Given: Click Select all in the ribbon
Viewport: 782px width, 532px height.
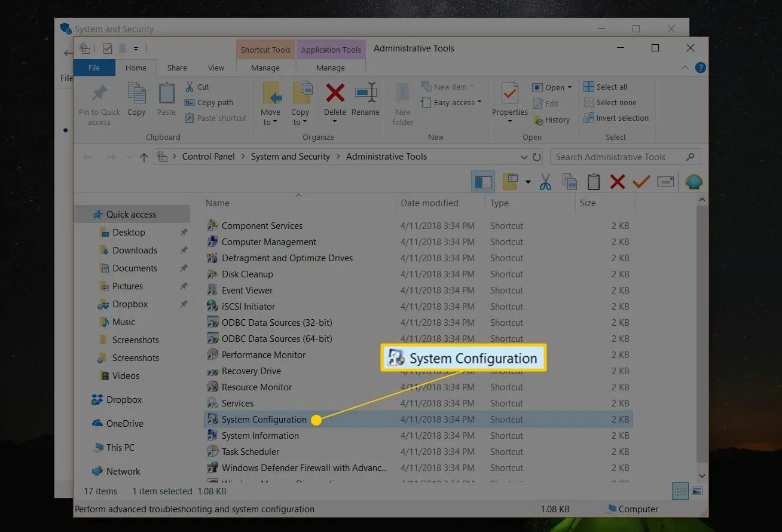Looking at the screenshot, I should [x=605, y=87].
